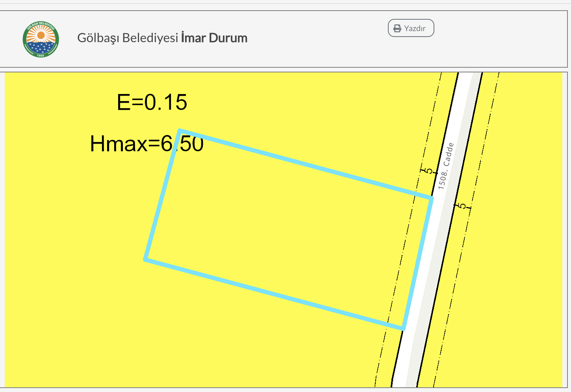Click the Gölbaşı Belediyesi round logo

(x=41, y=39)
